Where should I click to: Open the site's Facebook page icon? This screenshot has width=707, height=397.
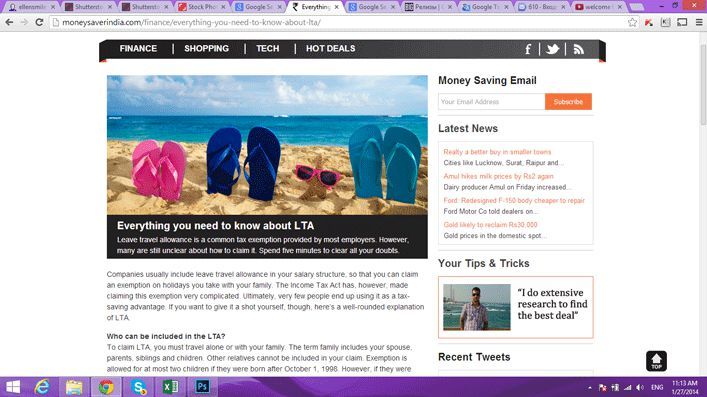528,49
